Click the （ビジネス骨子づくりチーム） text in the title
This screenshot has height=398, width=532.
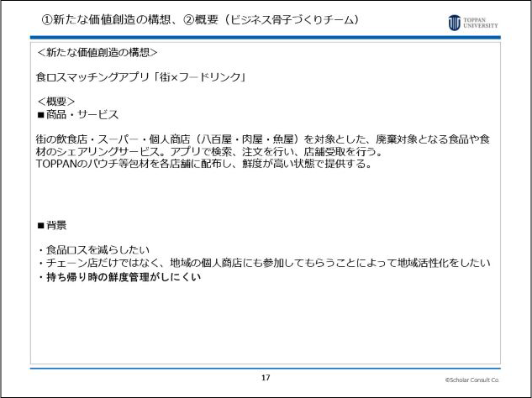[x=288, y=19]
